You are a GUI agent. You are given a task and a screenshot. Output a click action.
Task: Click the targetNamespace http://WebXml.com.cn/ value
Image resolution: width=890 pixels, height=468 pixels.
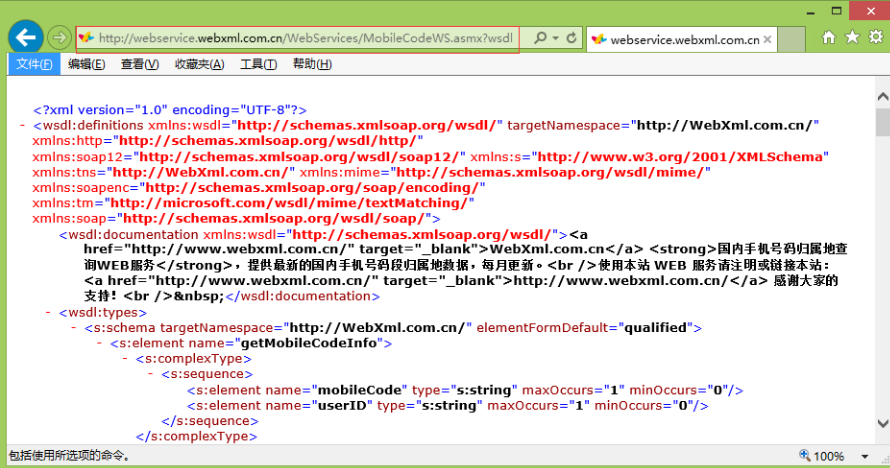click(725, 125)
